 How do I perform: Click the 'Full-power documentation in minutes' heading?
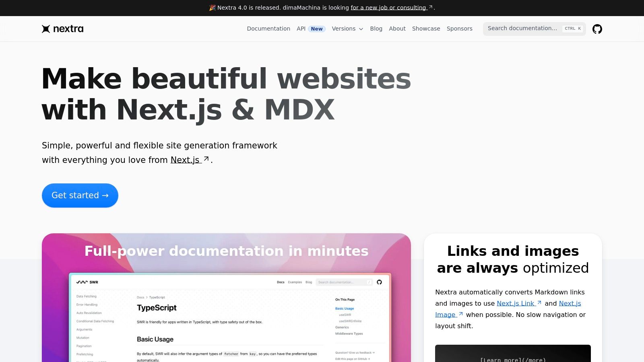click(x=226, y=251)
